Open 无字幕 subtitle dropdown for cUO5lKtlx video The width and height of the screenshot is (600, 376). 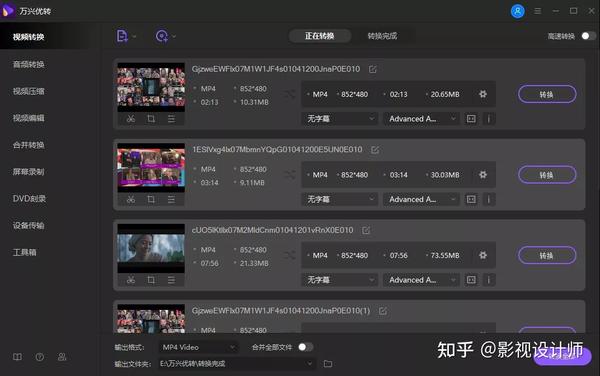(x=340, y=280)
